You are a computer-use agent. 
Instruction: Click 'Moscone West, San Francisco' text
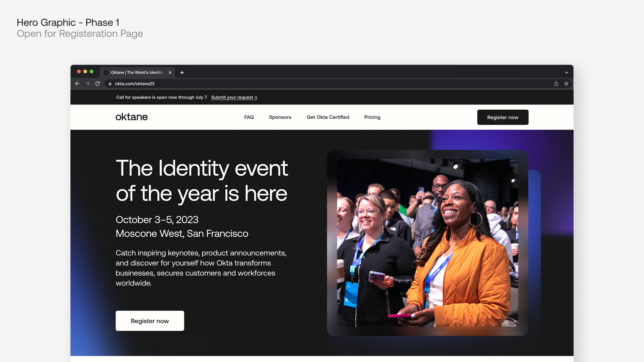[182, 233]
